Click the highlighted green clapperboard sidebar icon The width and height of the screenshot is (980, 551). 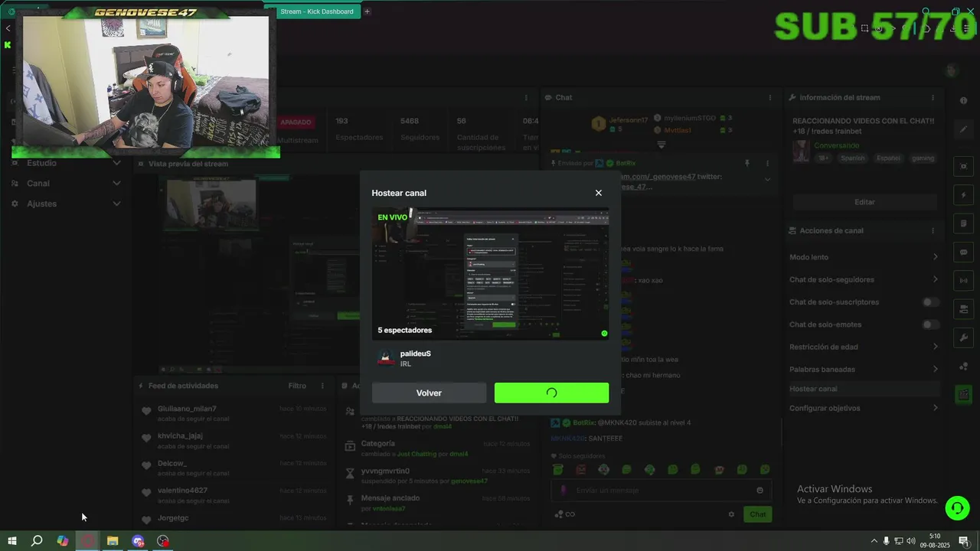point(964,395)
